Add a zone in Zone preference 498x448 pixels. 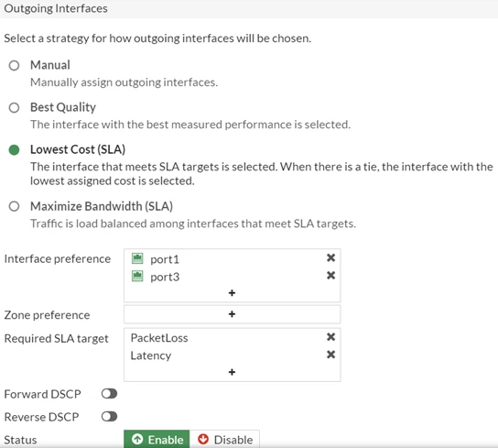click(x=232, y=314)
